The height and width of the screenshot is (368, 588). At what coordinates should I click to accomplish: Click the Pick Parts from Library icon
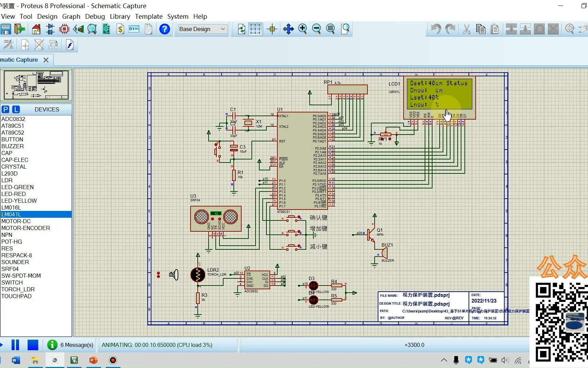(570, 29)
